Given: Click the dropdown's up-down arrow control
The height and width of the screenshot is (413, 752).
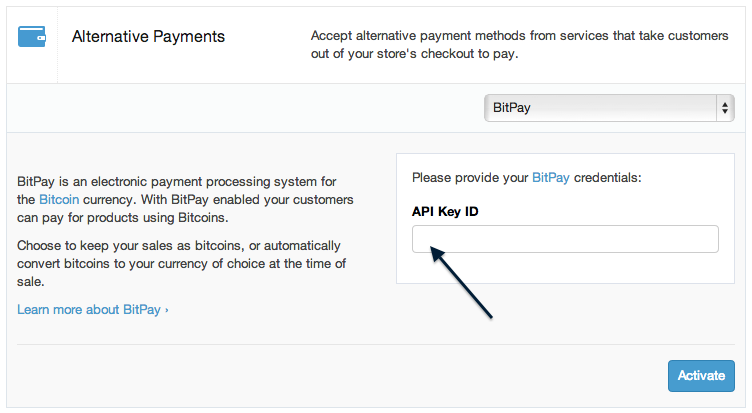Looking at the screenshot, I should pyautogui.click(x=725, y=108).
